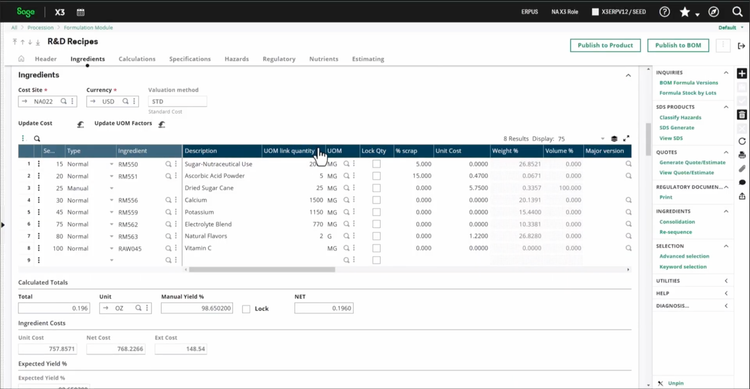Toggle Lock Qty for Potassium row

pos(376,212)
